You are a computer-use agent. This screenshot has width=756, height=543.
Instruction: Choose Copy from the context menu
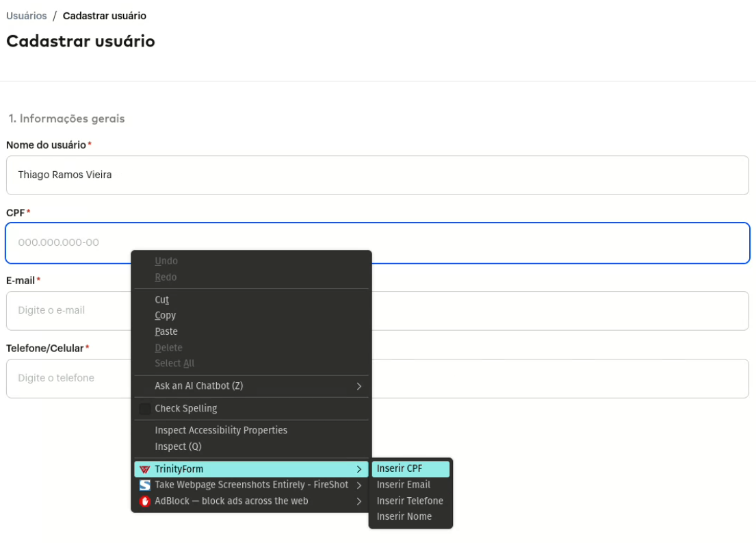[x=166, y=316]
